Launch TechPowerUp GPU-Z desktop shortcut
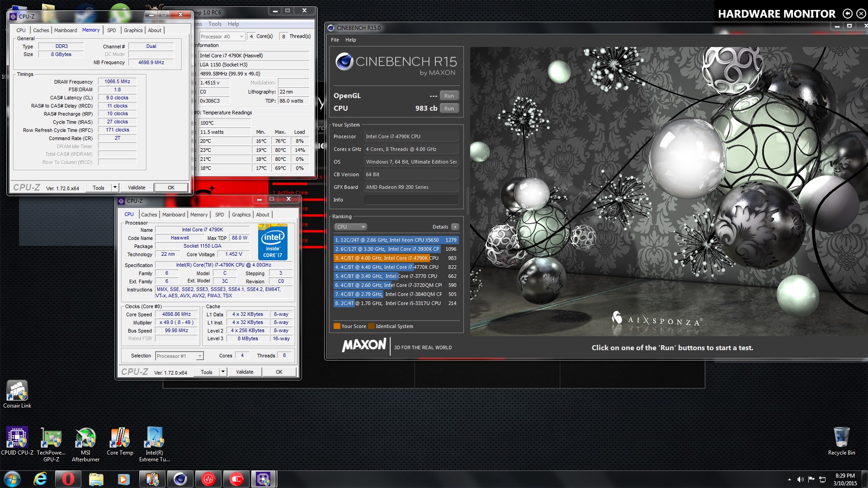The width and height of the screenshot is (868, 488). click(x=51, y=444)
